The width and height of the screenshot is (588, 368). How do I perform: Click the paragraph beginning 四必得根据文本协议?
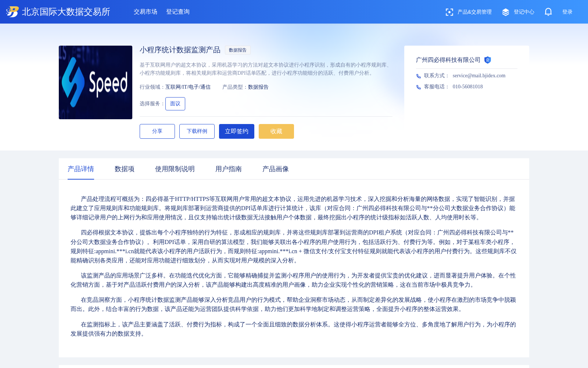click(x=294, y=247)
